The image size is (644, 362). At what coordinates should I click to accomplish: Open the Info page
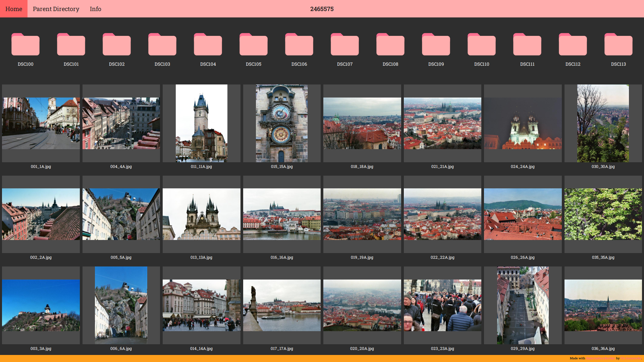click(x=95, y=9)
